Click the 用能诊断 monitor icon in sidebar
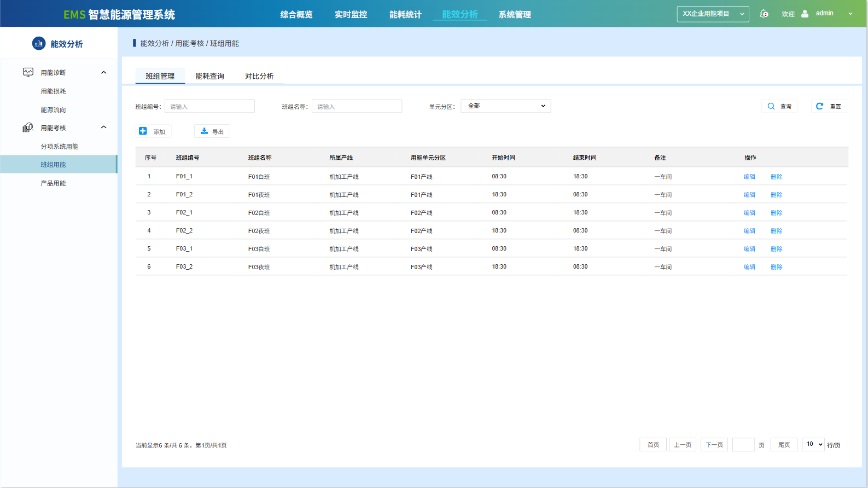Screen dimensions: 868x488 tap(28, 72)
